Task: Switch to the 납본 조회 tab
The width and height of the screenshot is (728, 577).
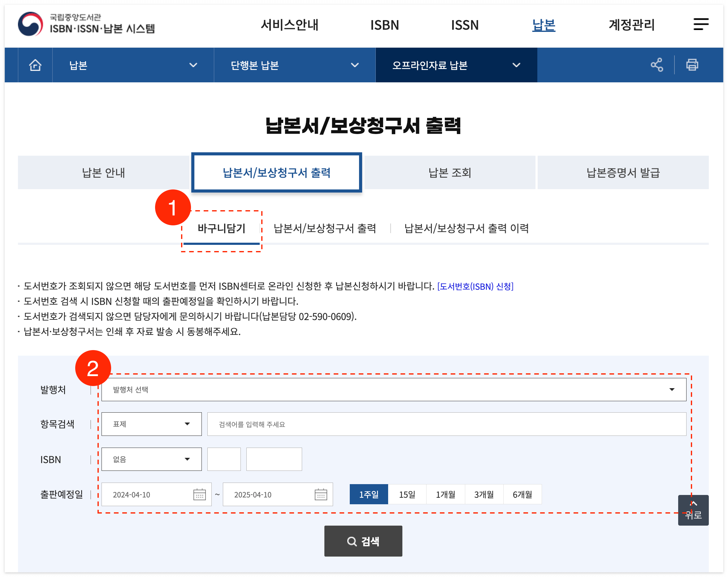Action: coord(449,172)
